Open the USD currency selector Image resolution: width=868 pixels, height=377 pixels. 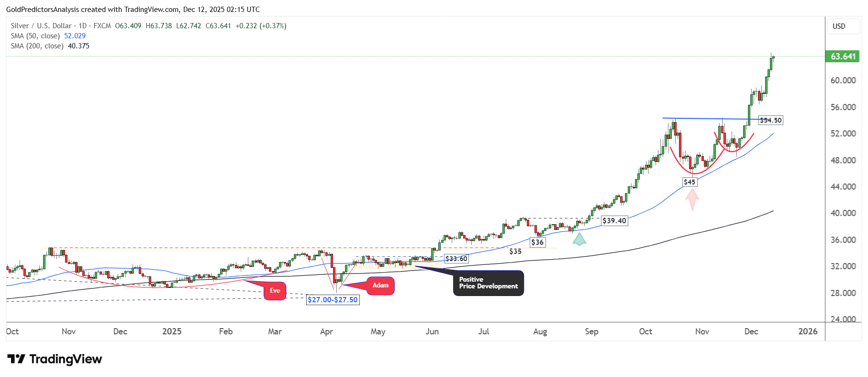point(839,26)
